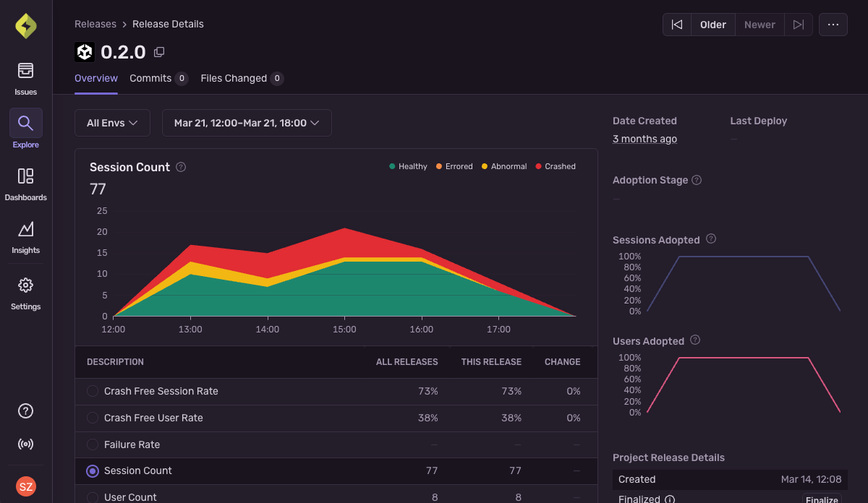868x503 pixels.
Task: Click the Sentry logo at top left
Action: (25, 25)
